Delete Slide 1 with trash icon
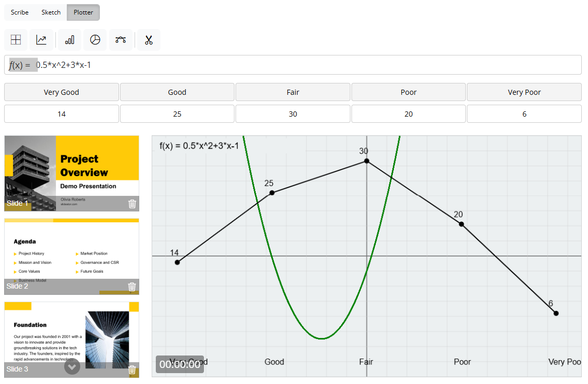 [132, 204]
